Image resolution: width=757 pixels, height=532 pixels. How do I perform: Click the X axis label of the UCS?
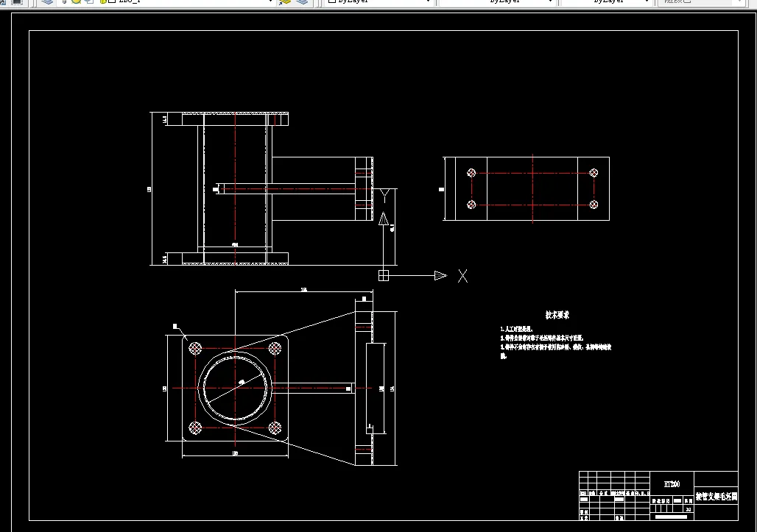pyautogui.click(x=462, y=276)
